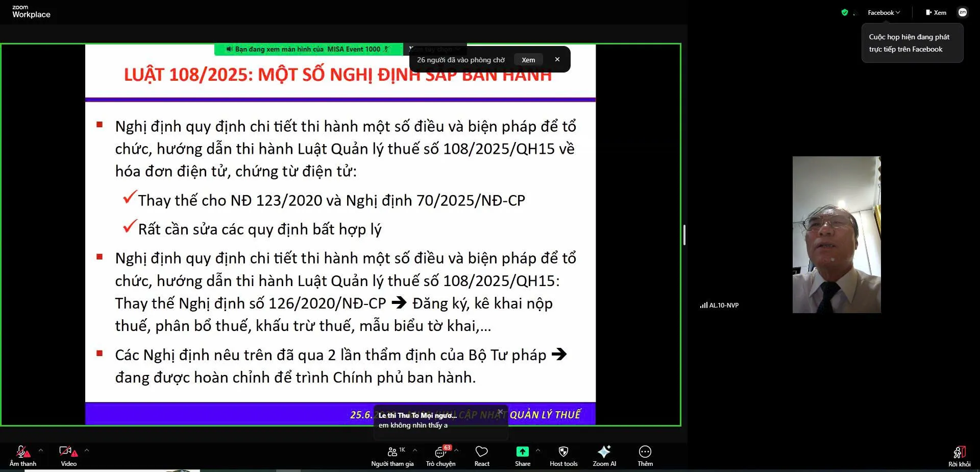Click the speaker's video thumbnail
Image resolution: width=980 pixels, height=472 pixels.
coord(837,234)
